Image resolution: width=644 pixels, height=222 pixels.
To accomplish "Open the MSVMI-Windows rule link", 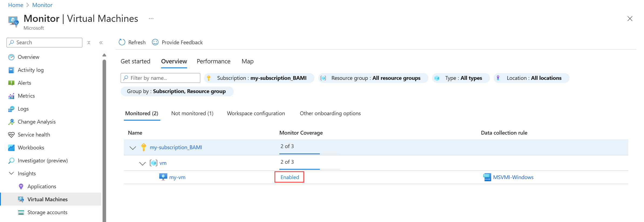I will tap(513, 177).
